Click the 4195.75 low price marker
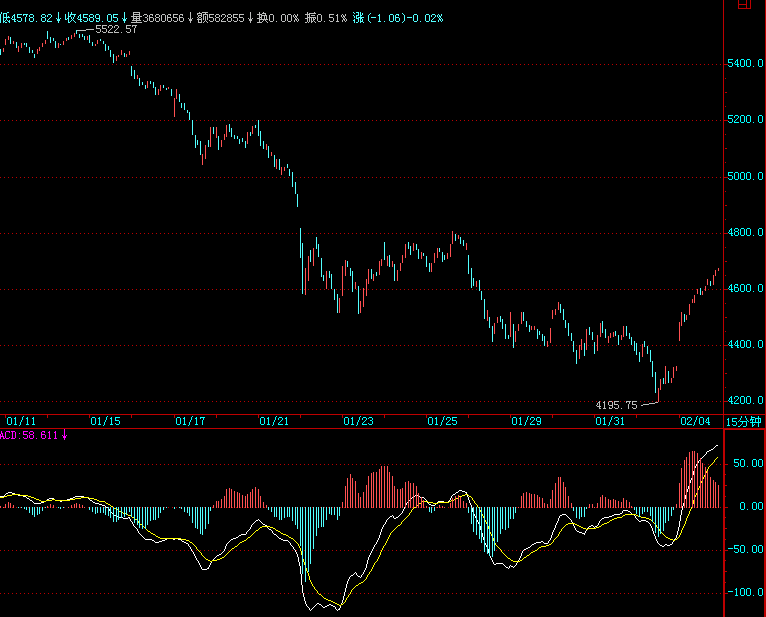The height and width of the screenshot is (617, 766). click(616, 405)
